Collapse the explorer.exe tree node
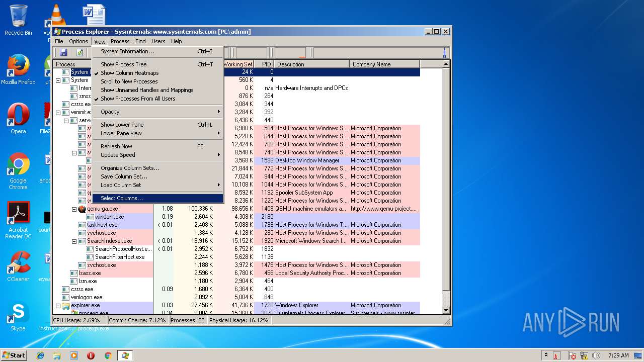The width and height of the screenshot is (644, 362). tap(58, 306)
